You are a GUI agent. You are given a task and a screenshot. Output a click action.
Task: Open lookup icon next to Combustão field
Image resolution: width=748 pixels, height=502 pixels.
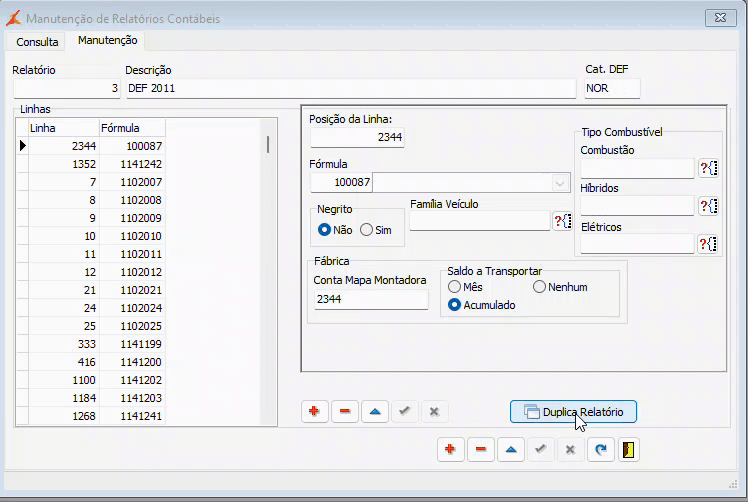point(709,168)
